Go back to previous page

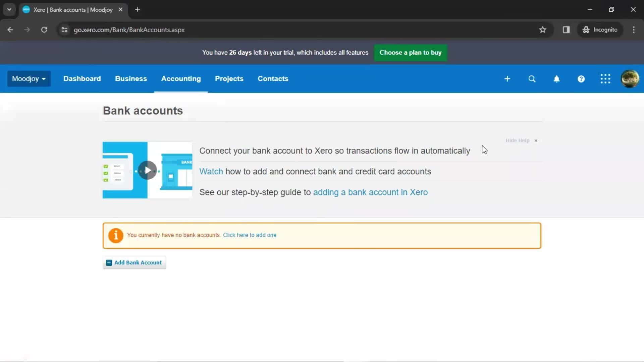coord(10,30)
